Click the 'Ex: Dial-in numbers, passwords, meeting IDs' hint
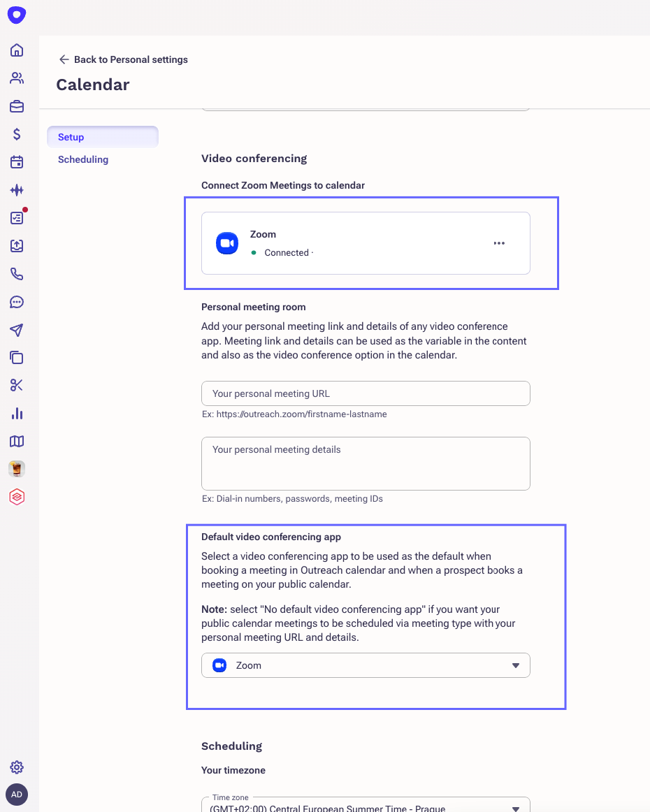This screenshot has width=650, height=812. 292,499
